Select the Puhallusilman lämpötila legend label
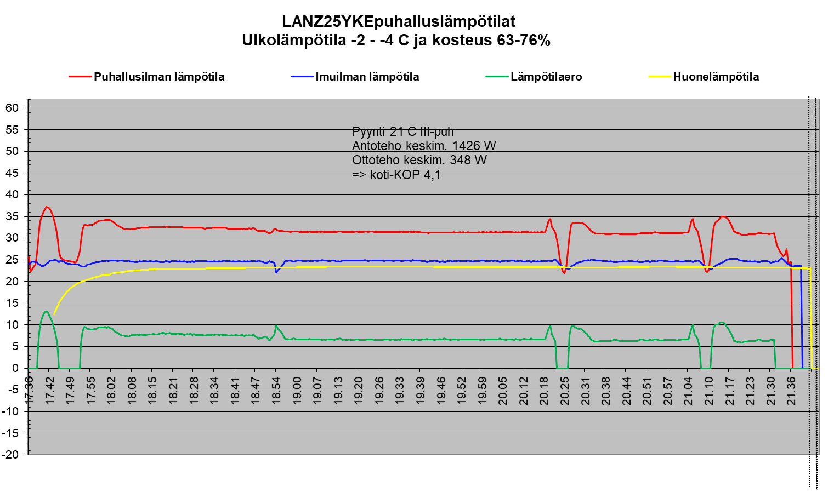Viewport: 828px width, 504px height. (x=159, y=77)
